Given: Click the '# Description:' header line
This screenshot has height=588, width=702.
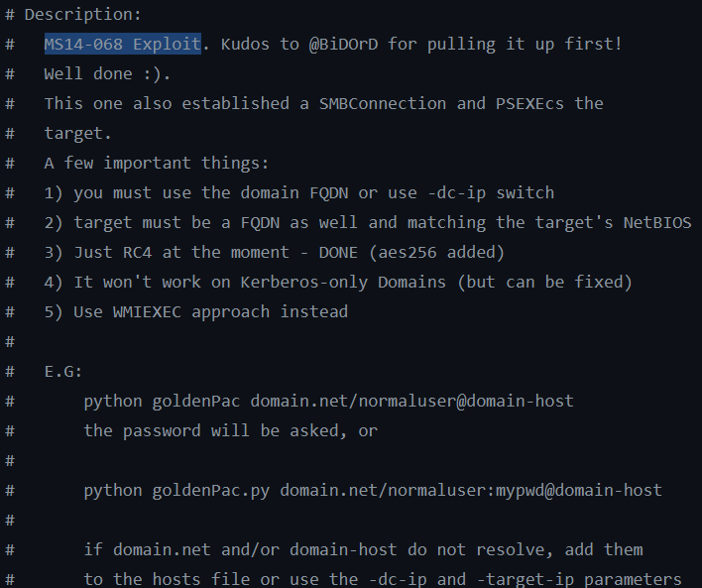Looking at the screenshot, I should (73, 14).
